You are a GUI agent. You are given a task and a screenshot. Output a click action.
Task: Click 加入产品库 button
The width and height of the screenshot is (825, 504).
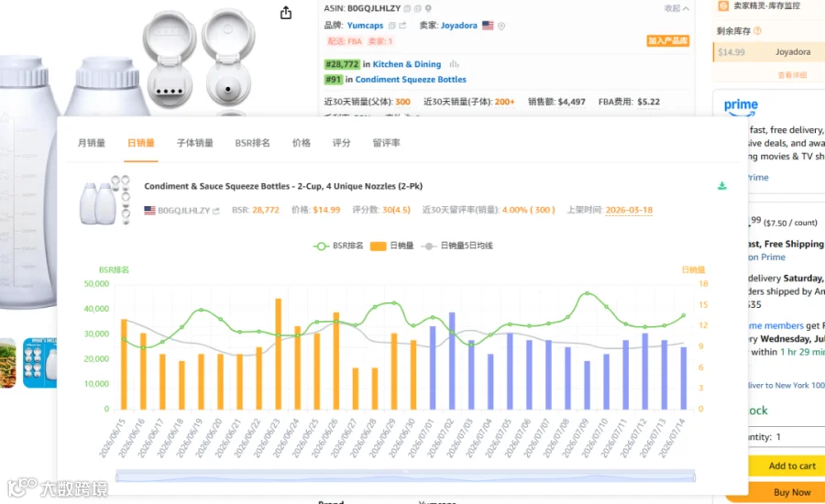(x=667, y=40)
